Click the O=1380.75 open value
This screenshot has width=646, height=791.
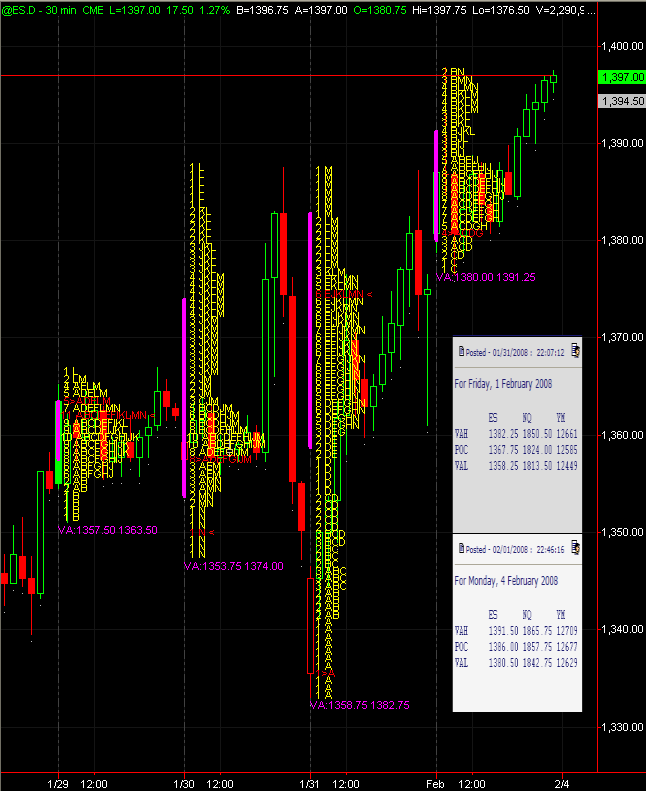(x=380, y=10)
